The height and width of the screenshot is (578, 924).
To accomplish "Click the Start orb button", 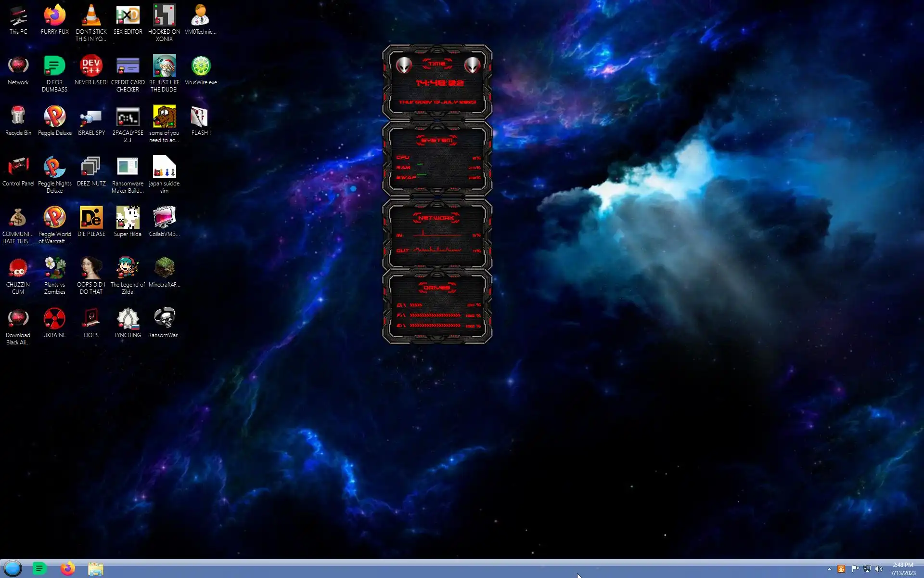I will coord(13,569).
